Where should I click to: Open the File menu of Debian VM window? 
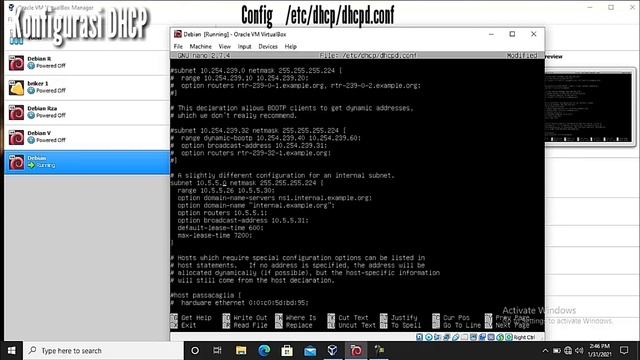tap(178, 47)
